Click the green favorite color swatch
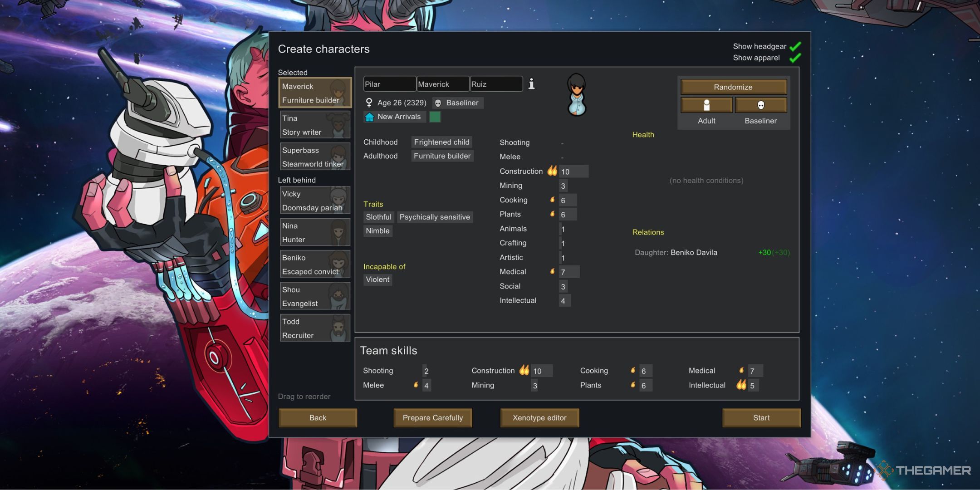Image resolution: width=980 pixels, height=490 pixels. pos(435,117)
